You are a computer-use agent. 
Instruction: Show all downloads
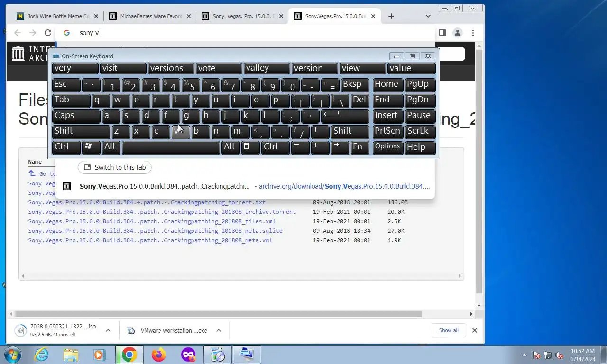point(449,330)
